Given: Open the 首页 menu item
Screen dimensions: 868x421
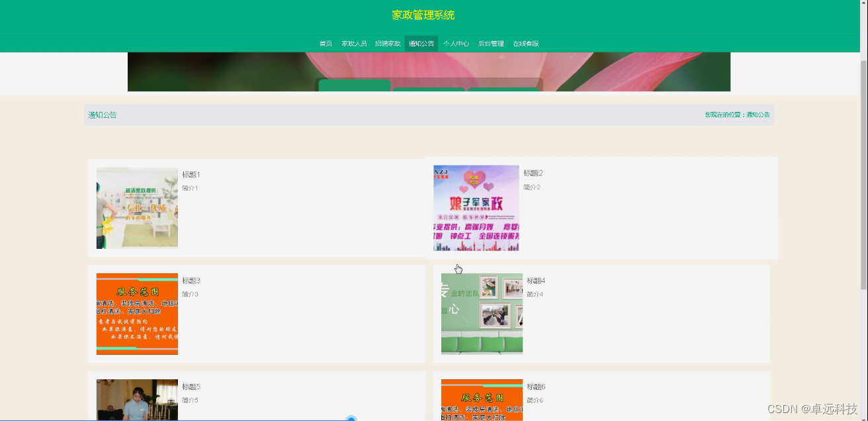Looking at the screenshot, I should click(x=325, y=43).
